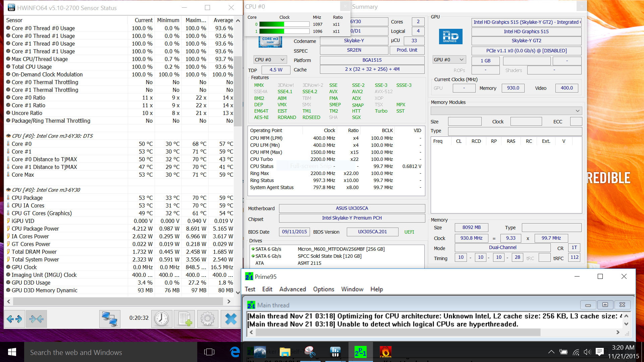Click the collapse columns arrows button
This screenshot has height=362, width=644.
point(36,319)
